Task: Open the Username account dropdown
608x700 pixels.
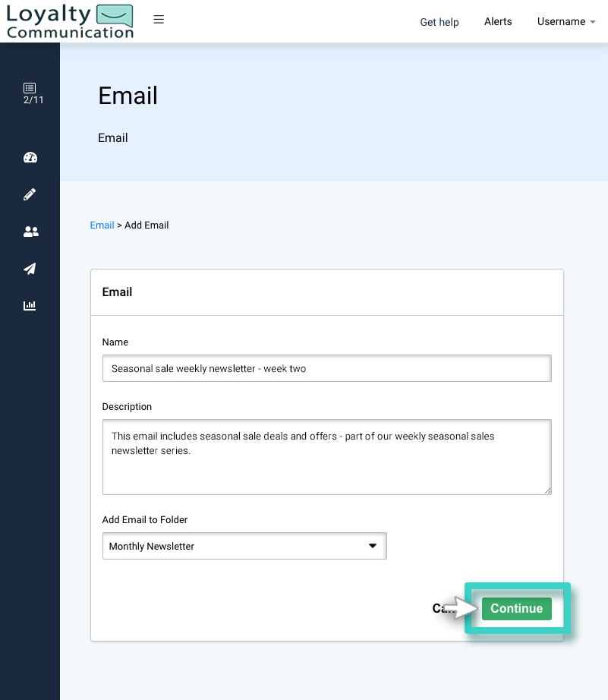Action: [x=565, y=21]
